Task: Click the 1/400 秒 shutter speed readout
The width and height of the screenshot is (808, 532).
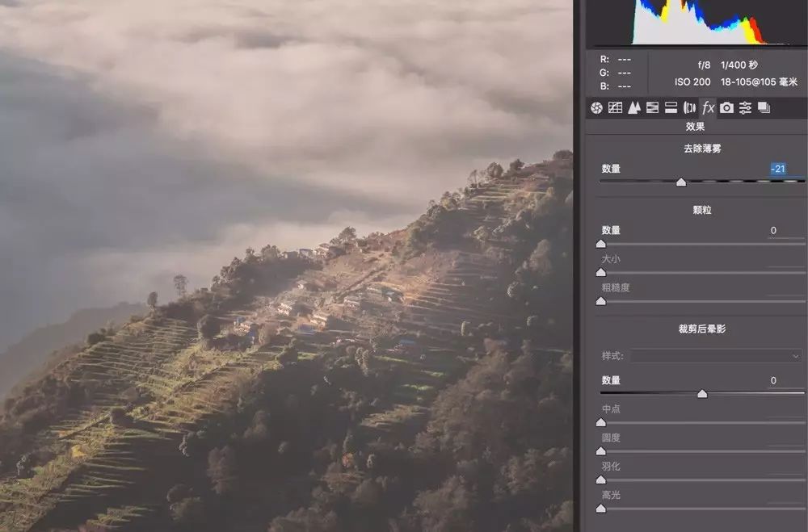Action: [739, 65]
